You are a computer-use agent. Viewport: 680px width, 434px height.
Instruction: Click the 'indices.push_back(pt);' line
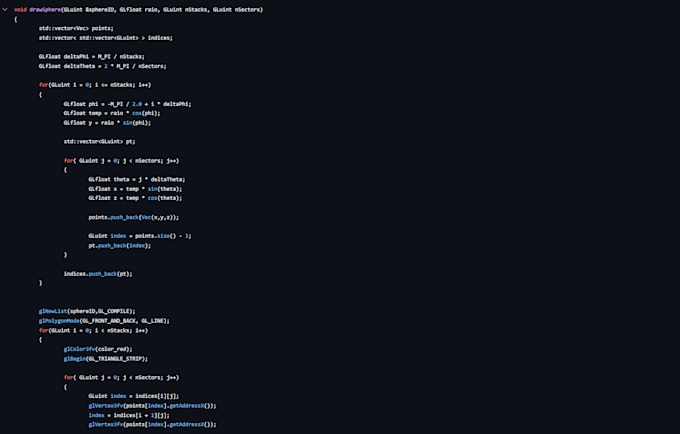click(98, 274)
